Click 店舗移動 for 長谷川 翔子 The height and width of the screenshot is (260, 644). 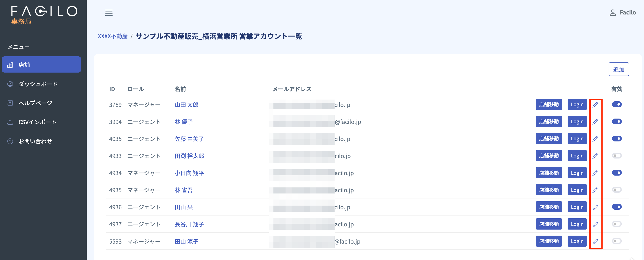pos(548,224)
